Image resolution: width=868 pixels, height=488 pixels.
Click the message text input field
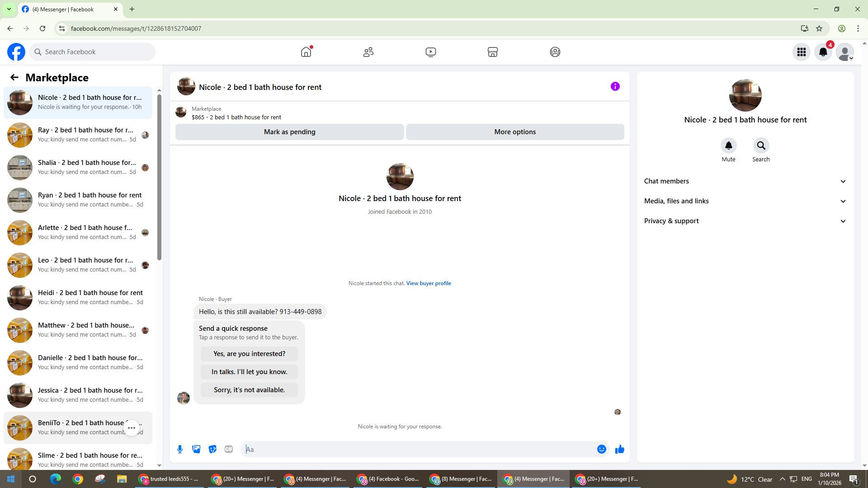coord(418,449)
